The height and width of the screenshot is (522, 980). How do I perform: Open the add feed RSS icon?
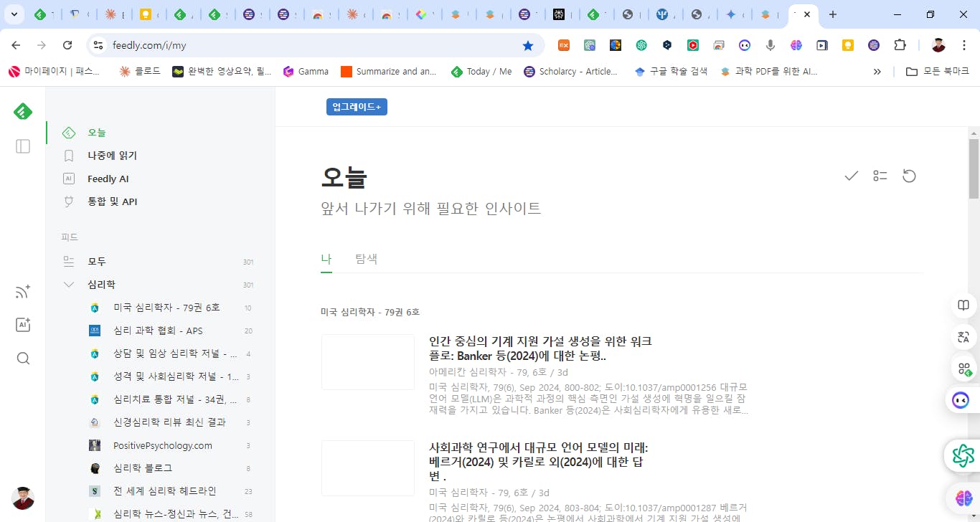(23, 291)
